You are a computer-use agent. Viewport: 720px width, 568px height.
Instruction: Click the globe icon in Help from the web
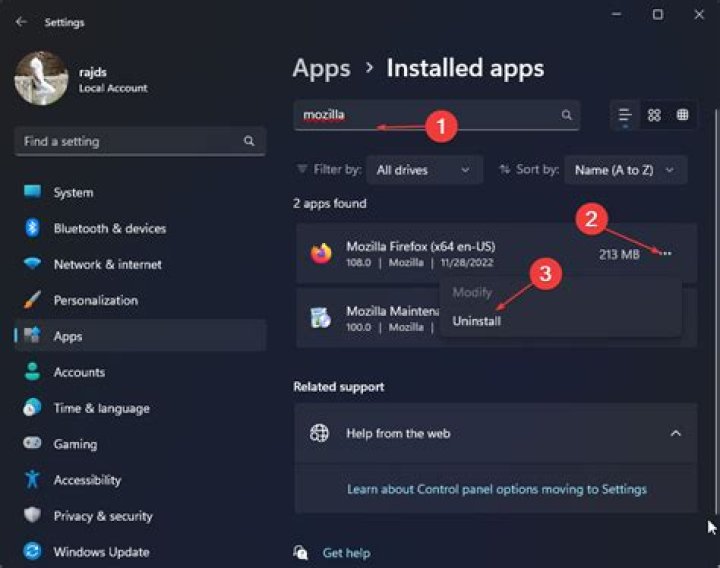click(x=319, y=433)
